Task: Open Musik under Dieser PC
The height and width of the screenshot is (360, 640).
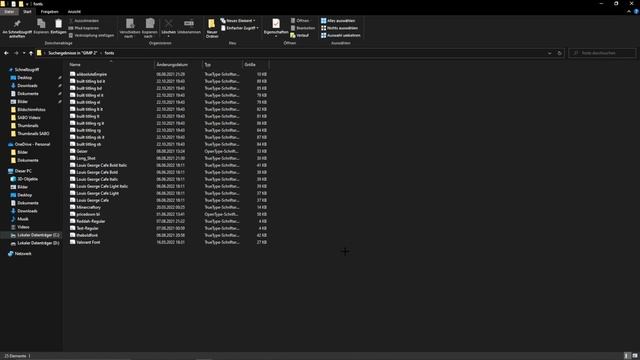Action: (19, 219)
